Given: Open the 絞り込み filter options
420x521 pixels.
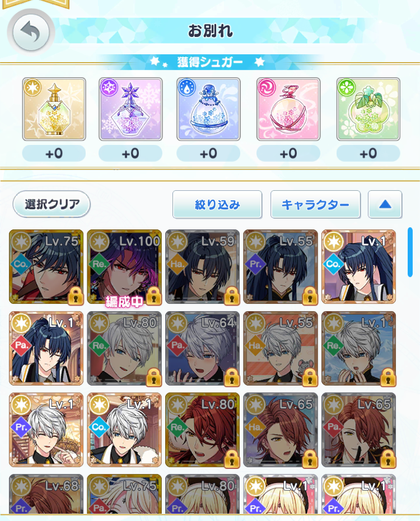Looking at the screenshot, I should coord(217,204).
